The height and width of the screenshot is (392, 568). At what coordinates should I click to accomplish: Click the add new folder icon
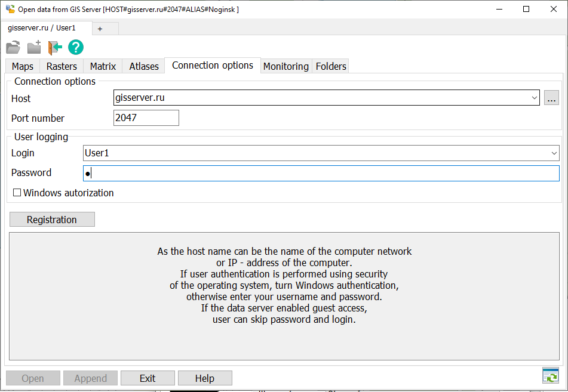point(34,48)
